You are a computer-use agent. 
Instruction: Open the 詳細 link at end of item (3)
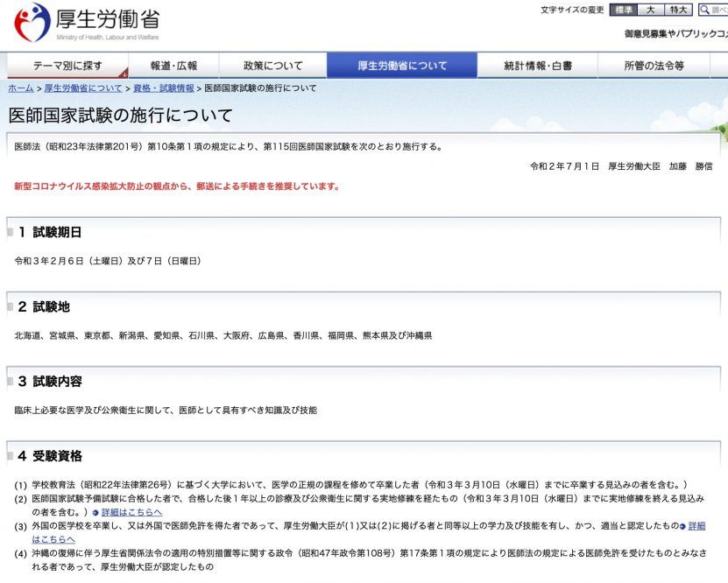(x=696, y=525)
